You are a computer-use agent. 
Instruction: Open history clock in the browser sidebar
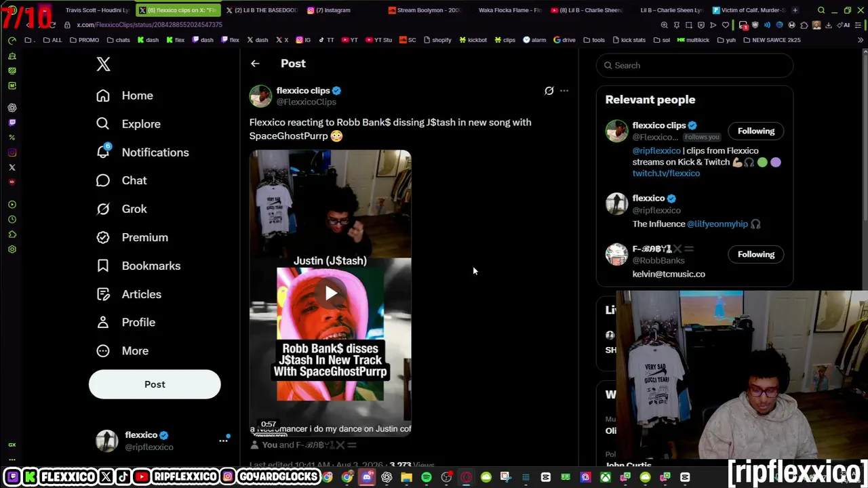[x=12, y=220]
